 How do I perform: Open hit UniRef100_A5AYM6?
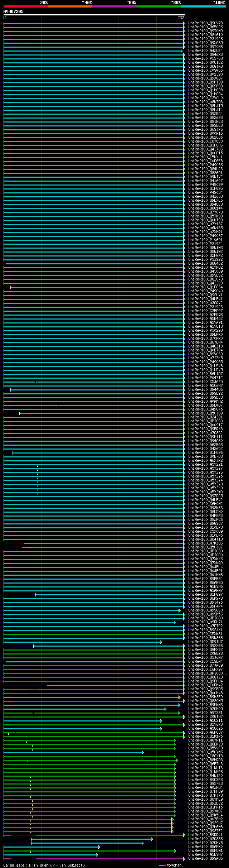[205, 752]
